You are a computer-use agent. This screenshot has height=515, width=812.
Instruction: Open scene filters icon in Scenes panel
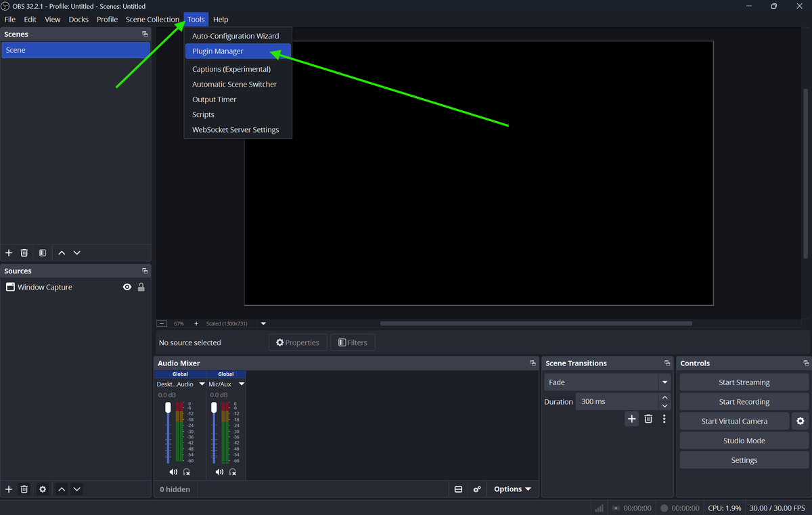point(43,252)
